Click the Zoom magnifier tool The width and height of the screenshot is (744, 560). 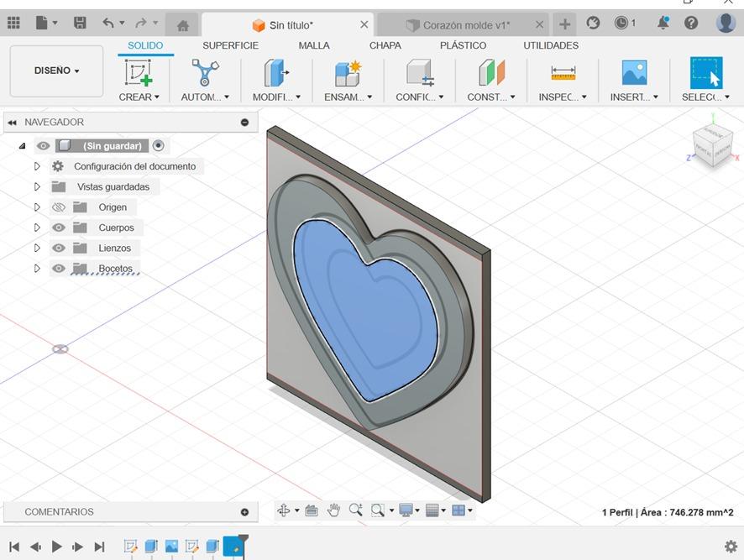pyautogui.click(x=355, y=510)
